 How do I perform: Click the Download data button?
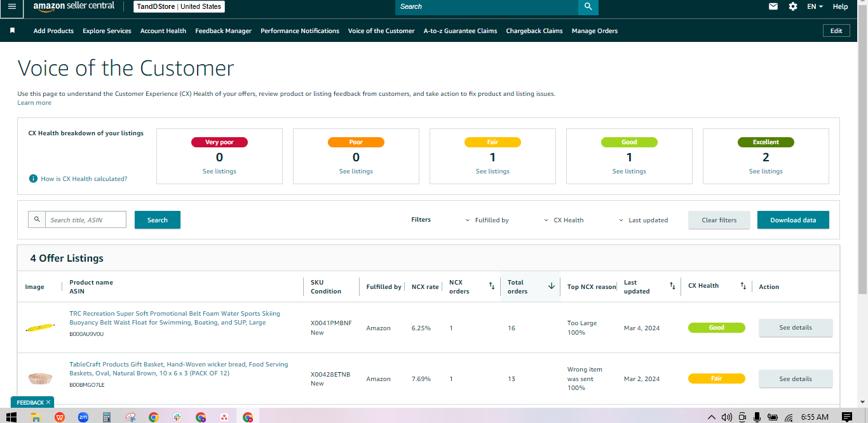click(793, 220)
